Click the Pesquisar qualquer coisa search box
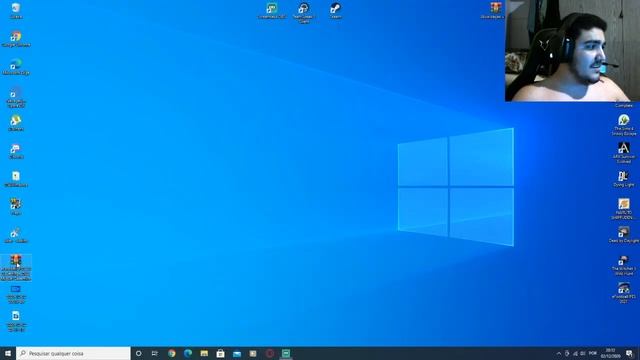640x360 pixels. coord(73,353)
